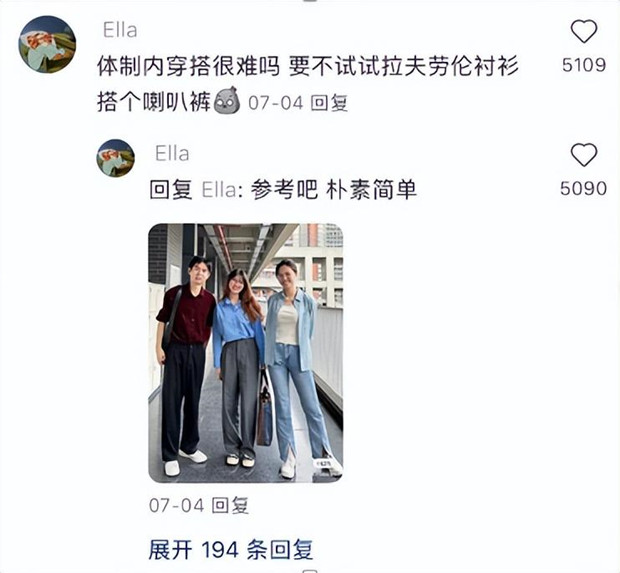Click the 07-04 date on top comment
620x573 pixels.
tap(276, 103)
